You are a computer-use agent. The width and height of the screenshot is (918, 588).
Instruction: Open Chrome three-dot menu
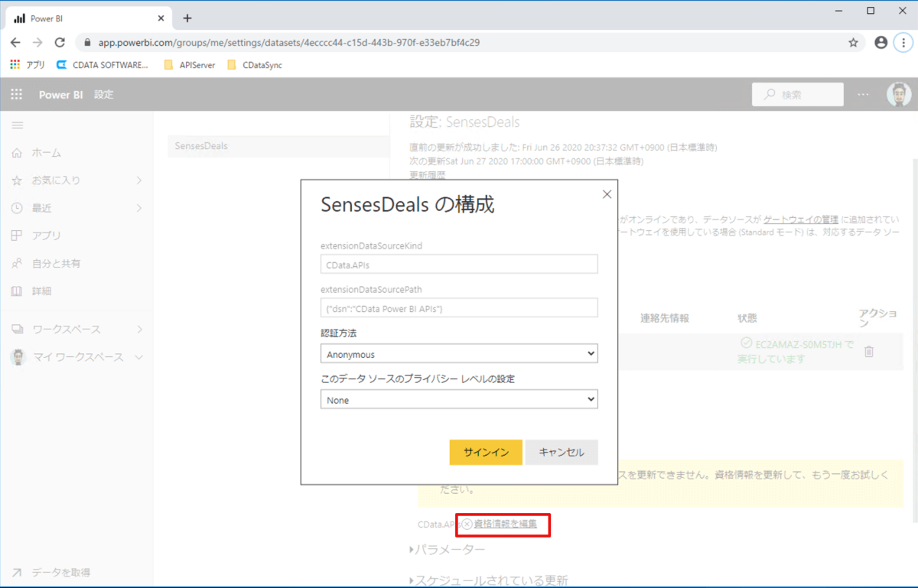point(903,43)
